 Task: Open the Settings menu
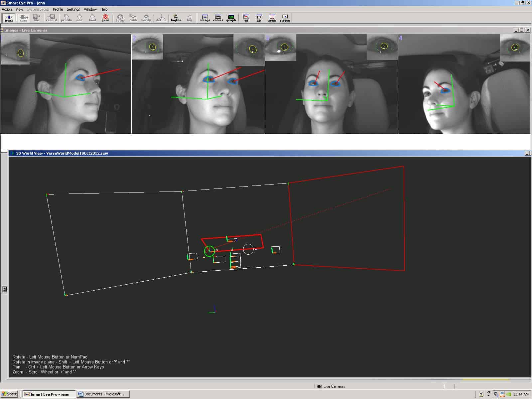[x=73, y=9]
